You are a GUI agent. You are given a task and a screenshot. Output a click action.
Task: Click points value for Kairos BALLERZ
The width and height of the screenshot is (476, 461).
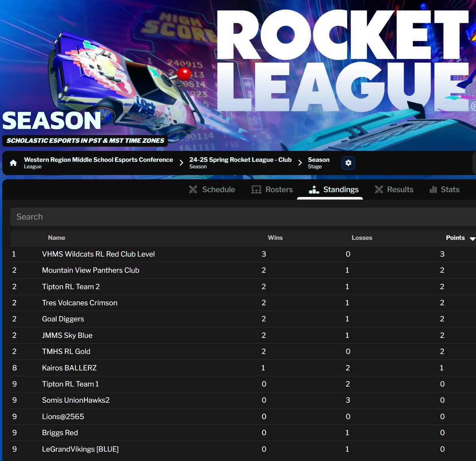(441, 368)
